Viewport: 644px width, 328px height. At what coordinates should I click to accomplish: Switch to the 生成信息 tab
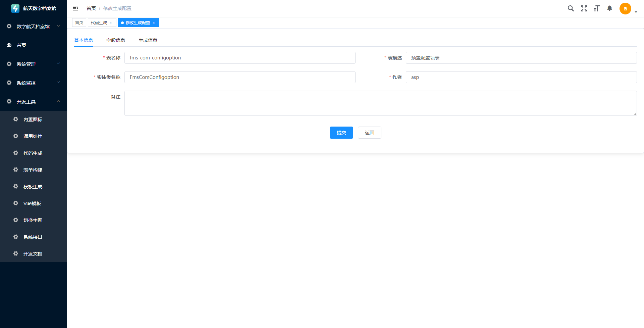tap(148, 40)
